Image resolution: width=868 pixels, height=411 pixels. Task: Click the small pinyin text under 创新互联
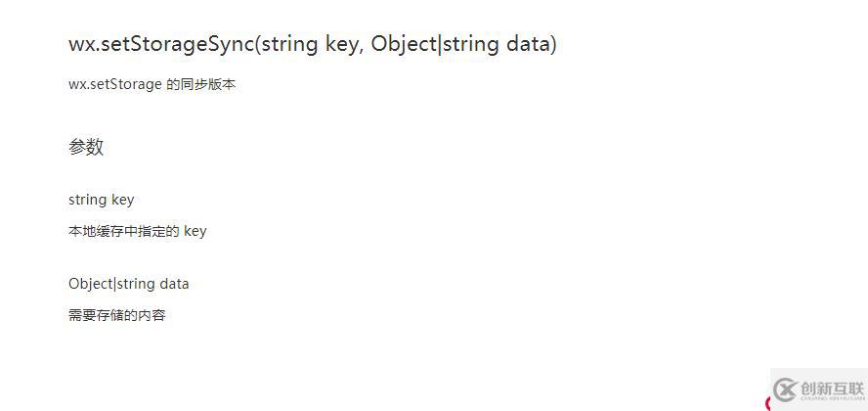coord(832,397)
